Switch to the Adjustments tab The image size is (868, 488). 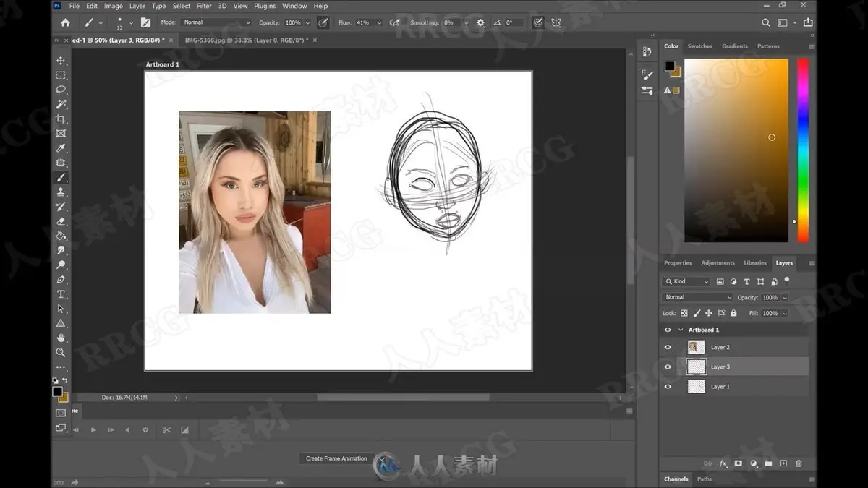tap(718, 262)
